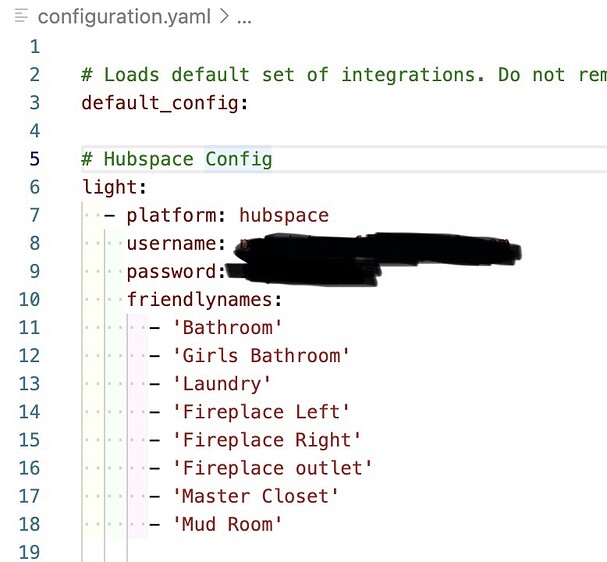
Task: Place cursor on 'Master Closet' entry
Action: [256, 495]
